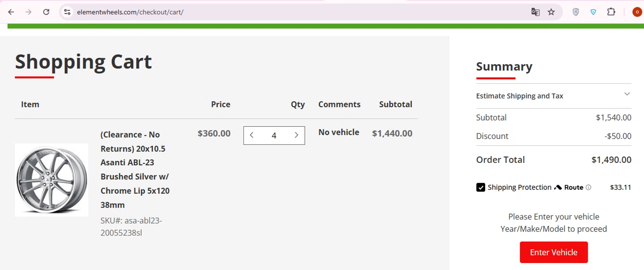Expand Estimate Shipping and Tax section

click(553, 96)
